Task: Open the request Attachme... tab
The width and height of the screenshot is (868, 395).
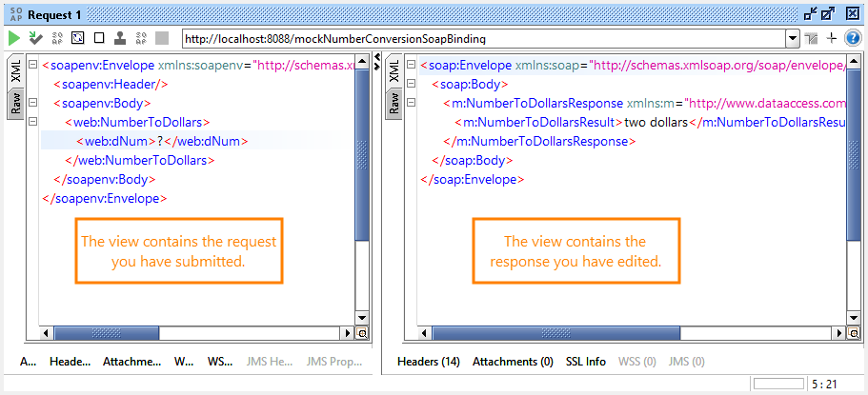Action: 131,362
